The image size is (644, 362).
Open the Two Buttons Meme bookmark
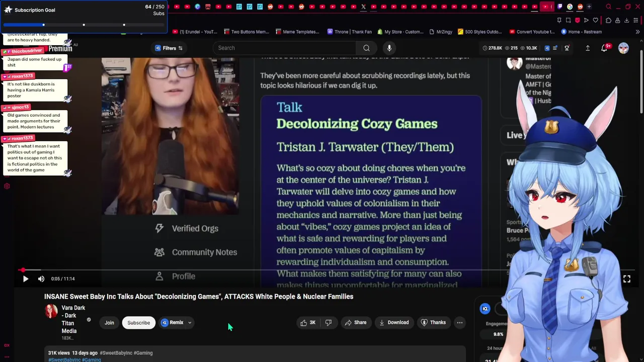[x=247, y=32]
